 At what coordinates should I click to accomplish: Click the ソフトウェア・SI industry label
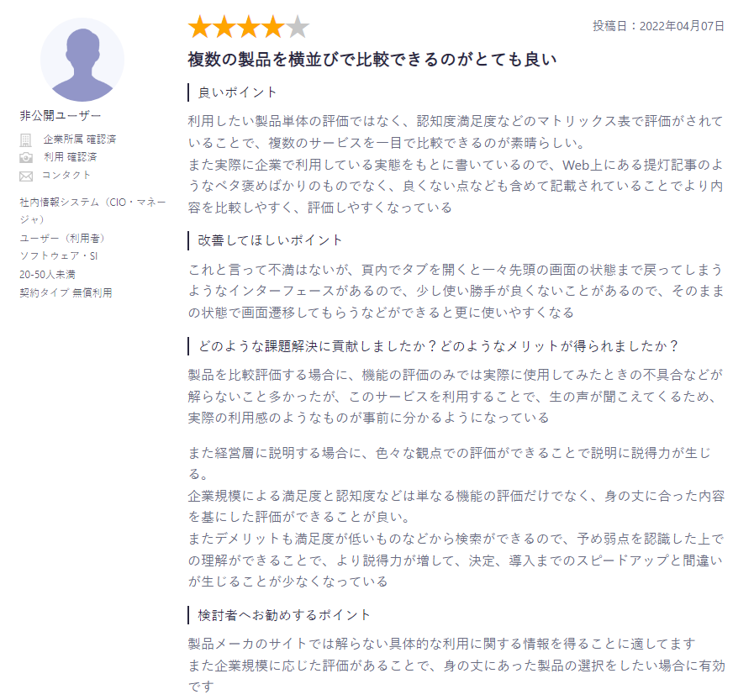click(x=59, y=255)
